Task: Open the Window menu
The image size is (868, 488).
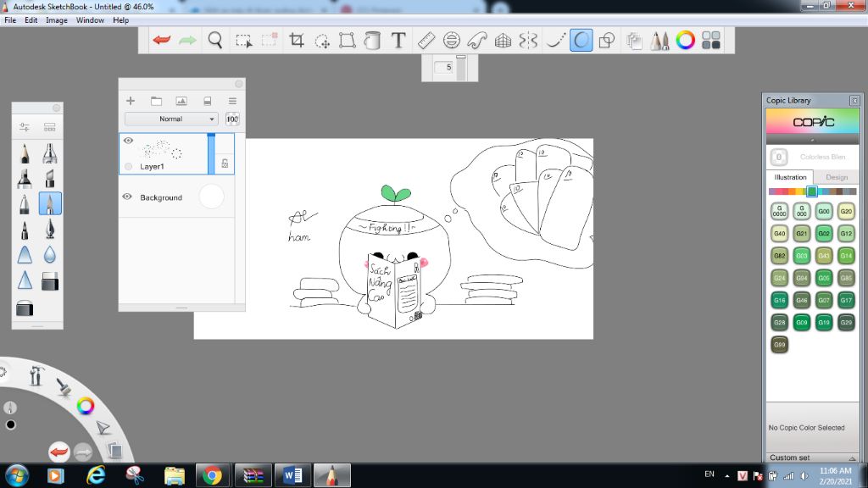Action: pos(90,20)
